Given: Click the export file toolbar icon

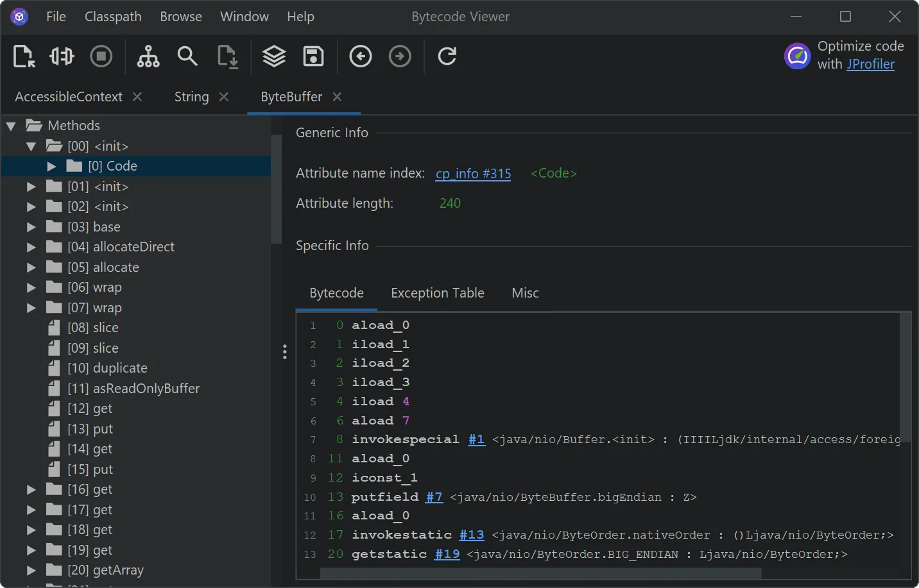Looking at the screenshot, I should click(x=228, y=56).
